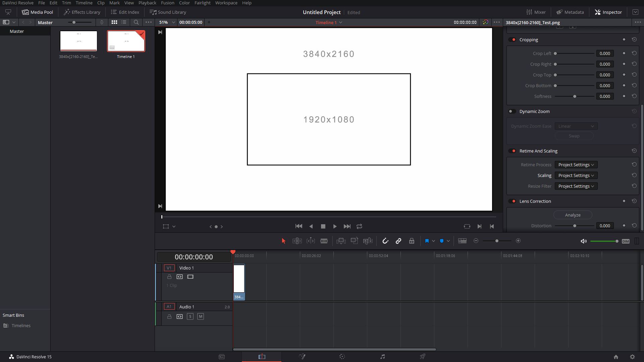Expand the Retime Process dropdown menu
The image size is (644, 362).
tap(575, 165)
